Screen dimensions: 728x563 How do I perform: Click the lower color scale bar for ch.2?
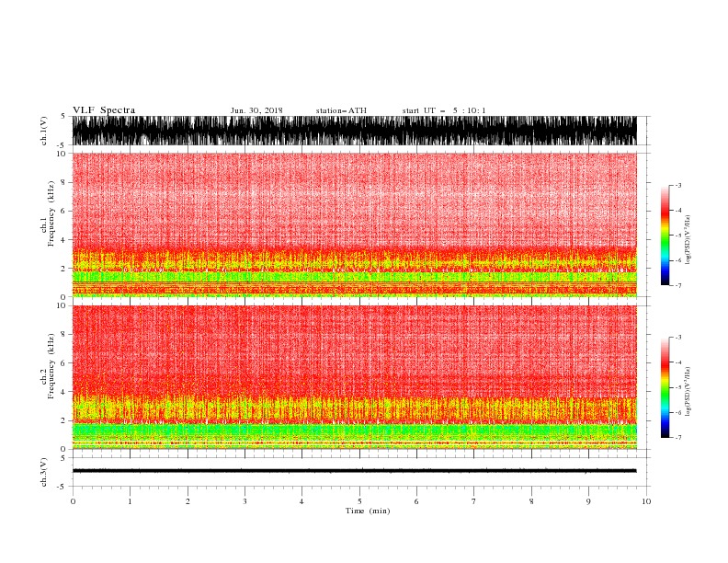click(x=665, y=387)
